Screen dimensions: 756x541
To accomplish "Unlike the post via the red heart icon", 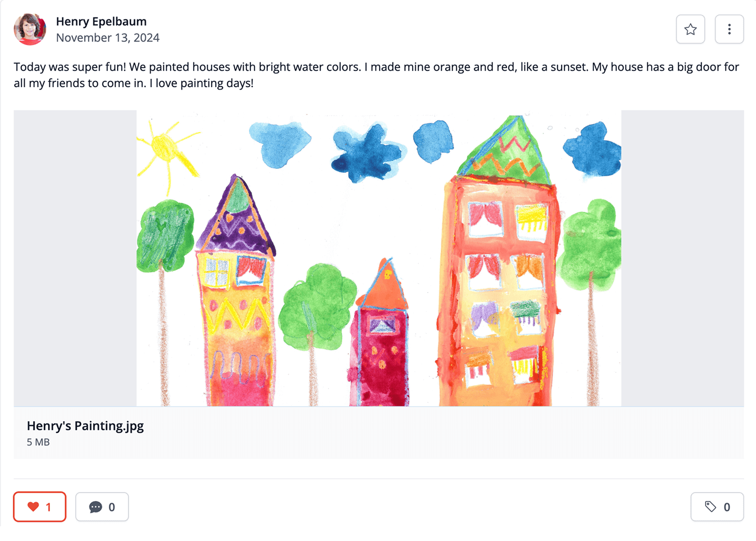I will [x=33, y=507].
